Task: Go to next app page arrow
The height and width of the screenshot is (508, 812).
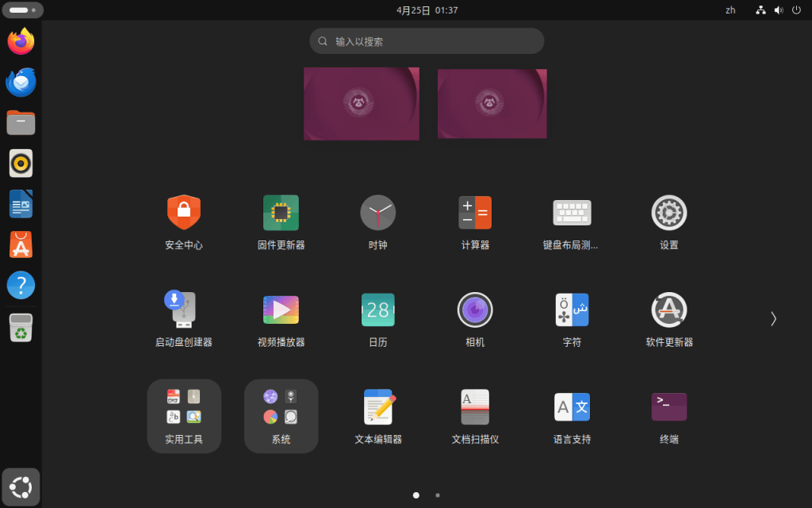Action: 773,319
